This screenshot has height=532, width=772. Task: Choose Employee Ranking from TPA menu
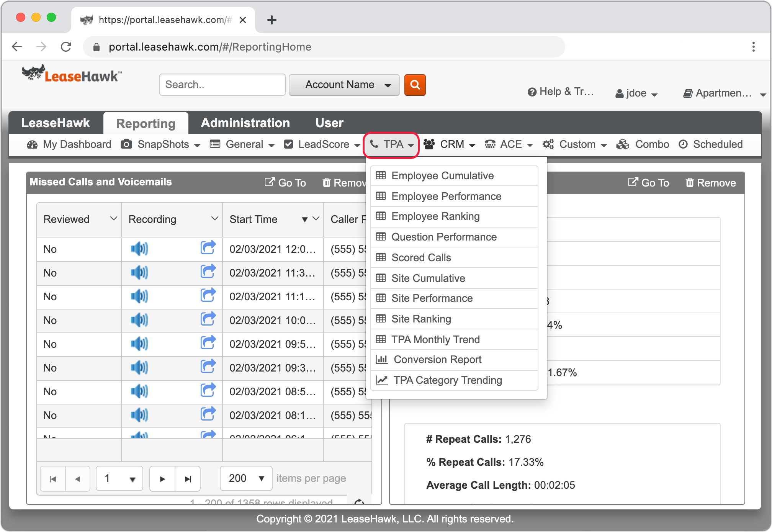coord(454,216)
